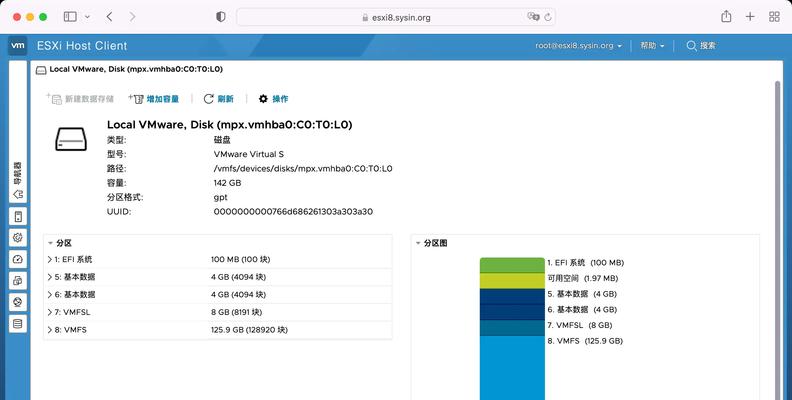Reload page via address bar icon
Screen dimensions: 792x400
click(x=548, y=17)
